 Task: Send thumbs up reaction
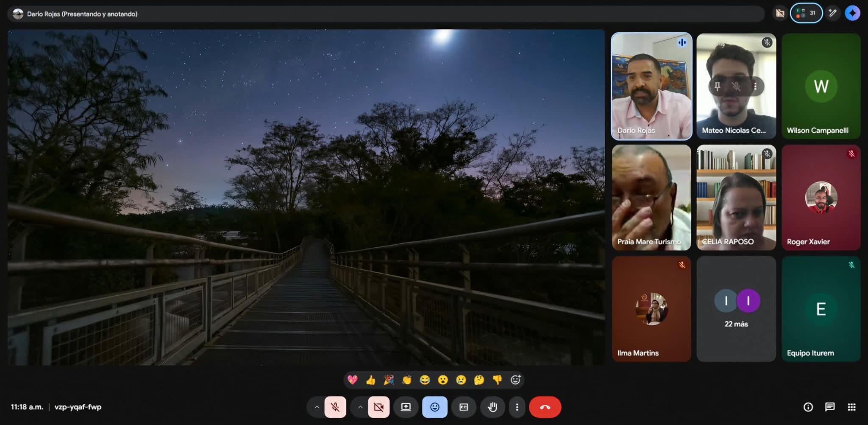[370, 380]
